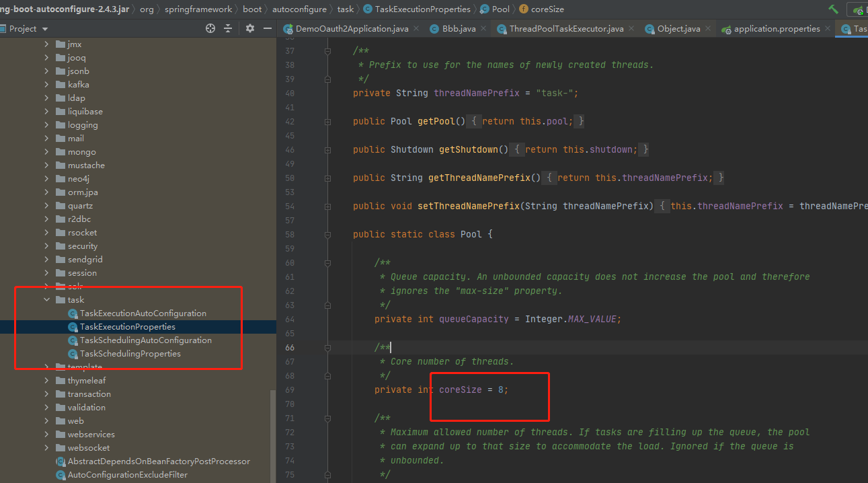The height and width of the screenshot is (483, 868).
Task: Select the orm.jpa folder
Action: pyautogui.click(x=83, y=192)
